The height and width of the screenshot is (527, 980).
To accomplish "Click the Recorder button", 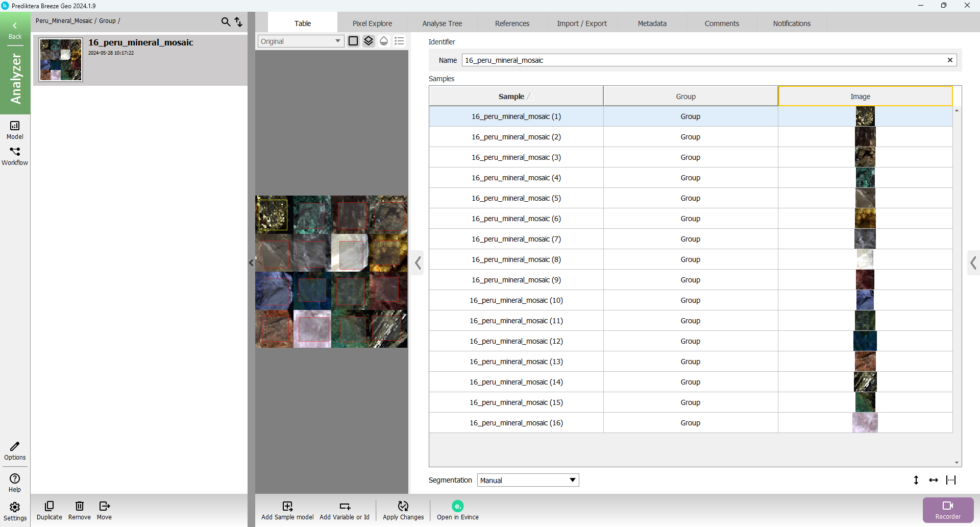I will [x=948, y=510].
